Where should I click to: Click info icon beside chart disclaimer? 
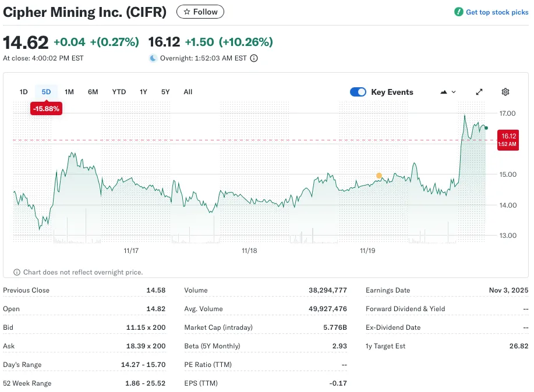tap(17, 272)
